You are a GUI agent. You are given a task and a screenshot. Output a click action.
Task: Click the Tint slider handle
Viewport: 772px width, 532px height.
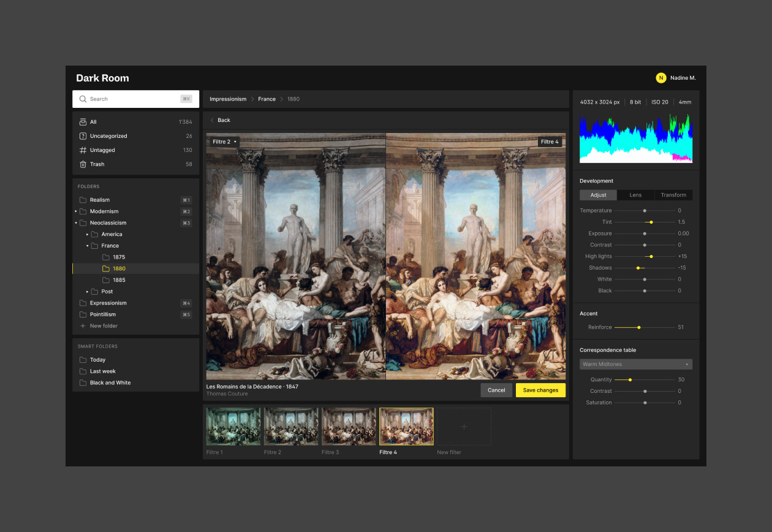651,222
